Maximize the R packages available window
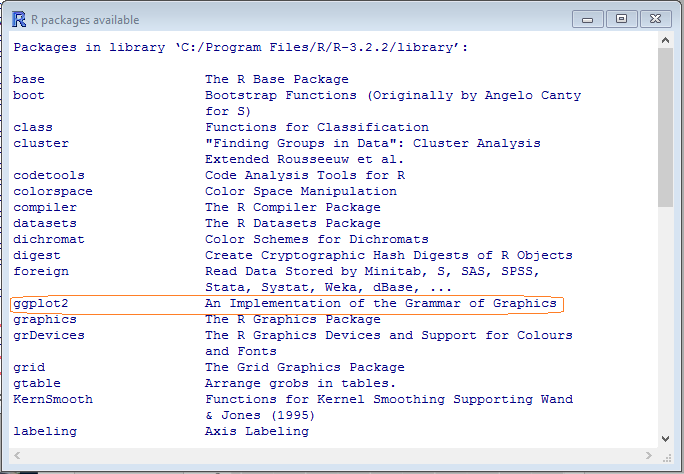 coord(621,19)
